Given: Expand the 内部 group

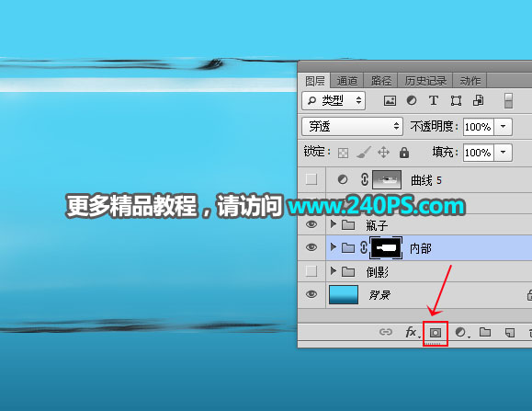Looking at the screenshot, I should [x=334, y=247].
